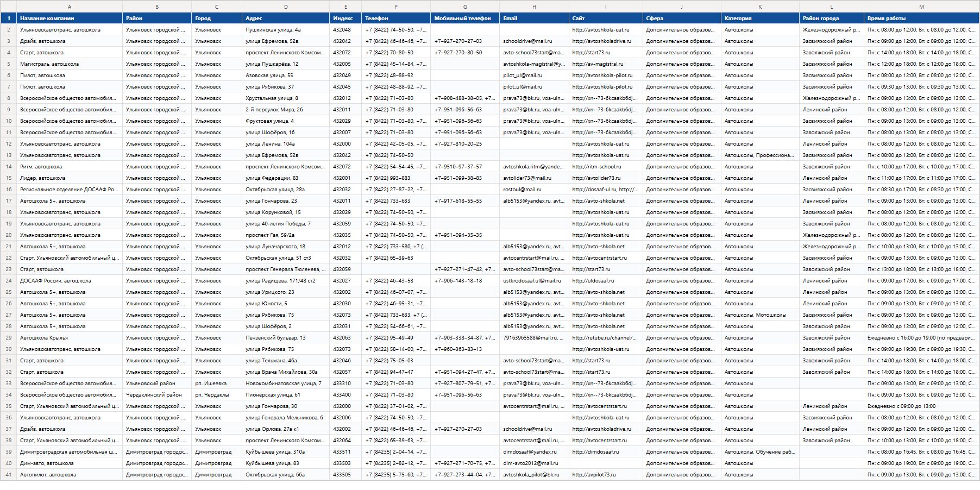980x490 pixels.
Task: Select cell 'Магистраль, автошкола'
Action: 70,64
